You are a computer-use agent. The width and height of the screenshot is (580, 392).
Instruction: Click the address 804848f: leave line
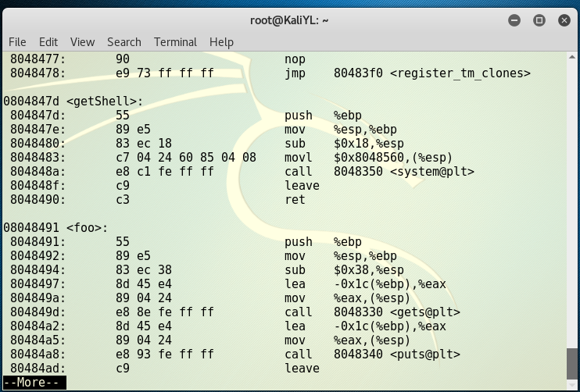[165, 186]
